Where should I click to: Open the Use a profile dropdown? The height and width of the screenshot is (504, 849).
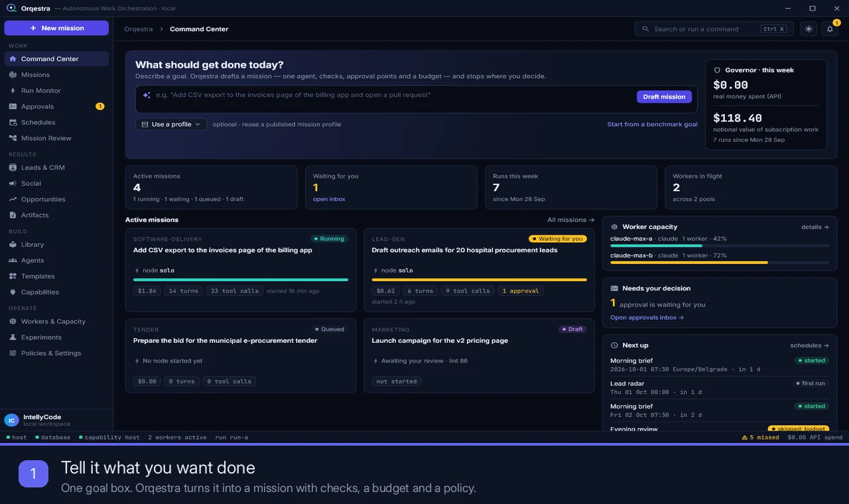pos(171,124)
